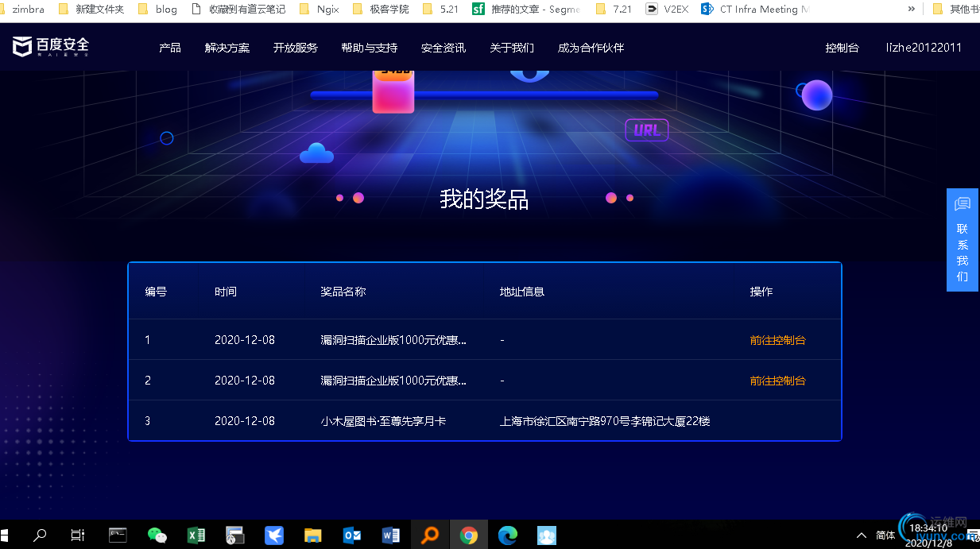
Task: Open the 7.21 bookmark folder
Action: [614, 10]
